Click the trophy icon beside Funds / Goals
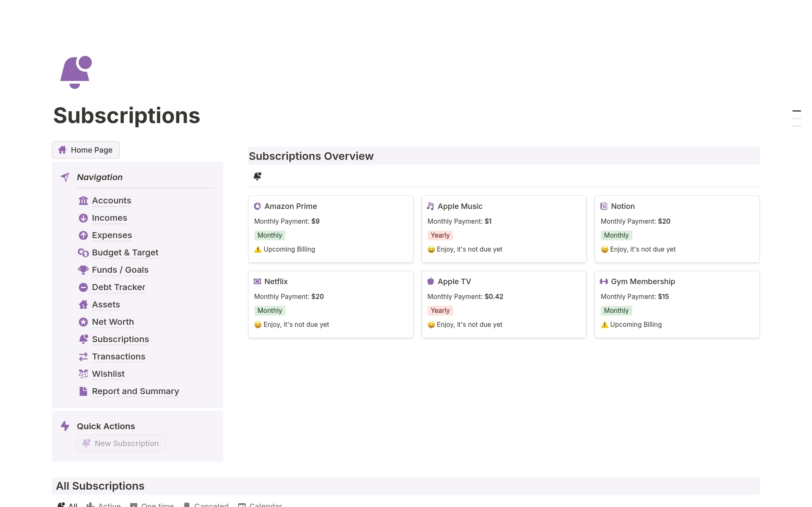This screenshot has width=812, height=507. (83, 270)
